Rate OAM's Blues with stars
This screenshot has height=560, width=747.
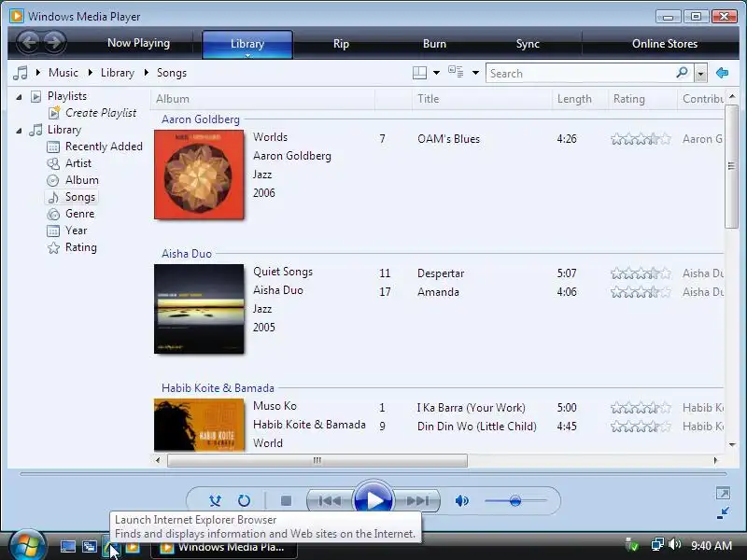641,139
